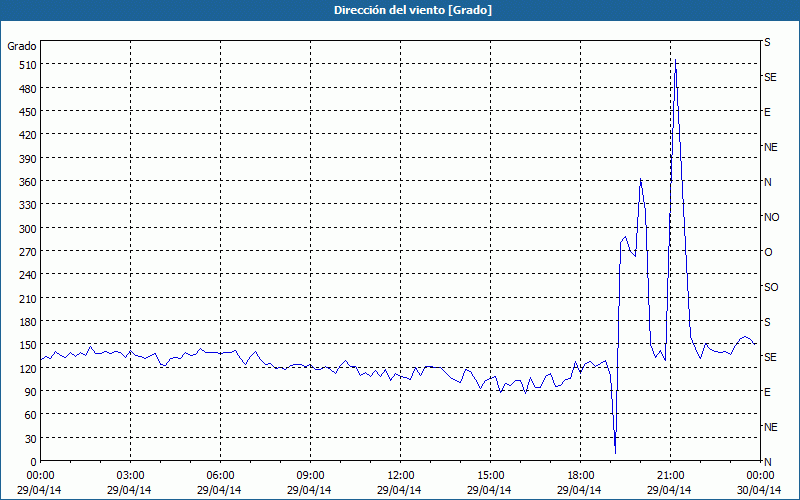This screenshot has height=500, width=800.
Task: Click the N compass label level with 360
Action: coord(768,182)
